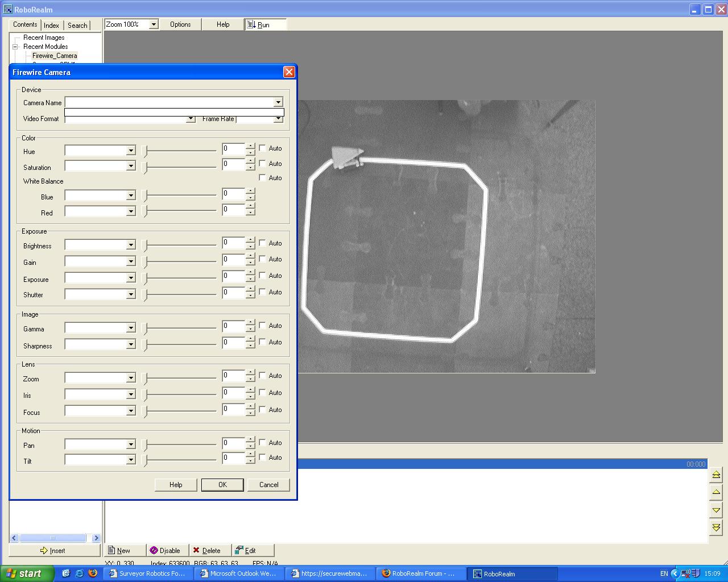The height and width of the screenshot is (582, 728).
Task: Switch to the Index tab
Action: pos(51,25)
